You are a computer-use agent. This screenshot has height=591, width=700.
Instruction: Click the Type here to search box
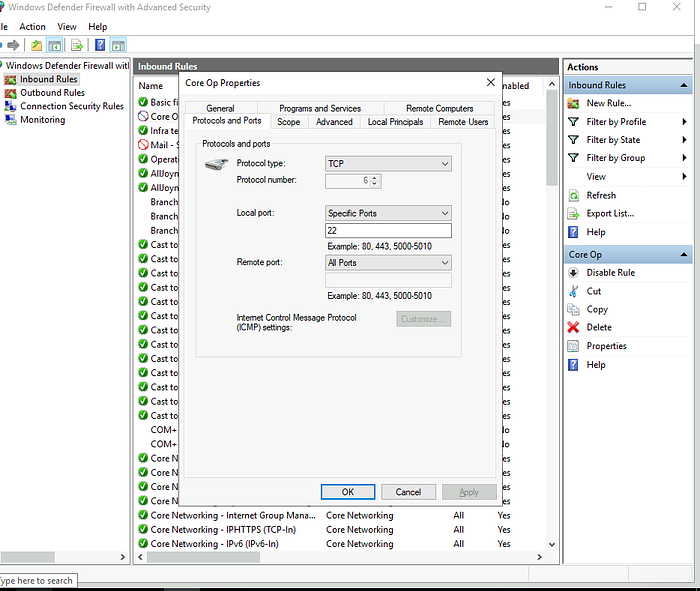[x=38, y=581]
